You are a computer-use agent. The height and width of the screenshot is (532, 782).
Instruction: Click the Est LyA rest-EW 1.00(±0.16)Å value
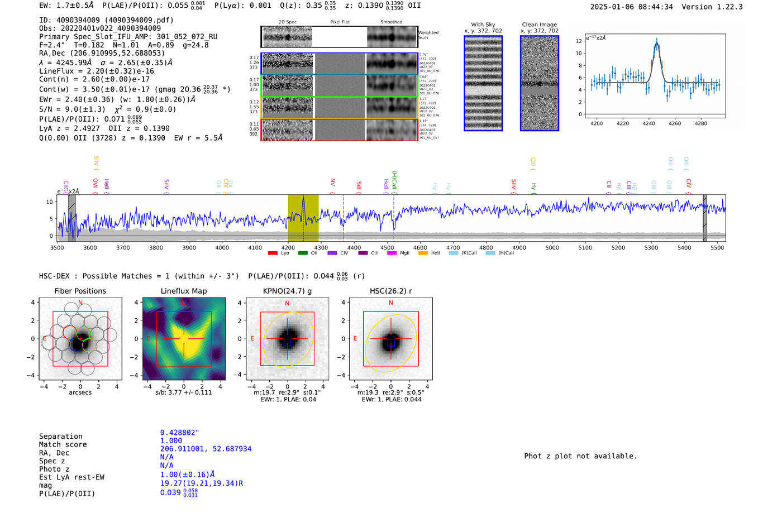[187, 475]
